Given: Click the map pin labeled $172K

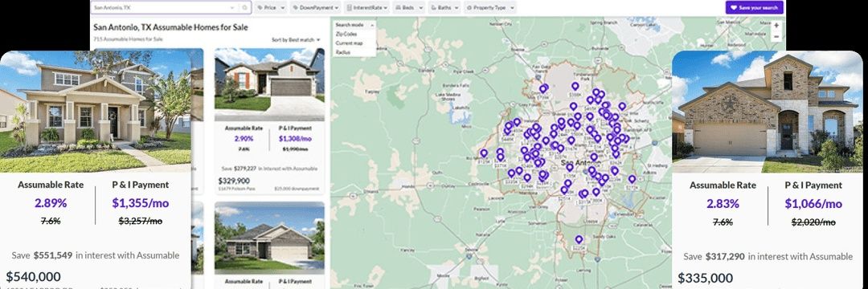Looking at the screenshot, I should pos(633,179).
